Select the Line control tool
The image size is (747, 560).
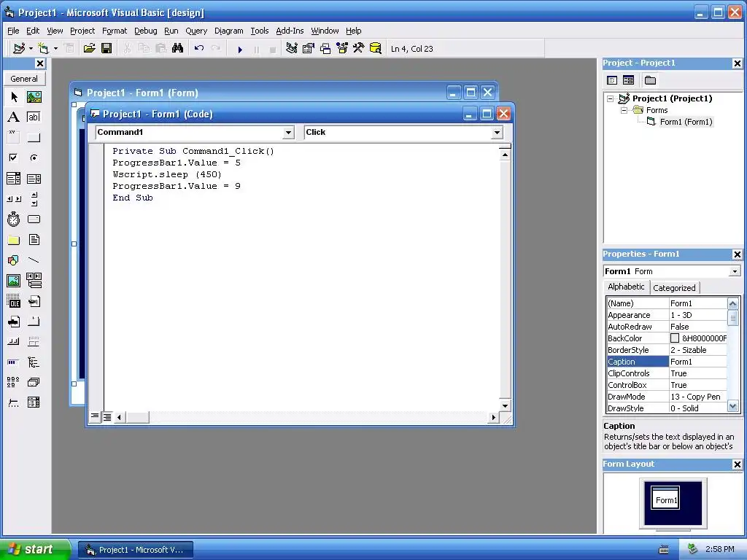pos(34,260)
